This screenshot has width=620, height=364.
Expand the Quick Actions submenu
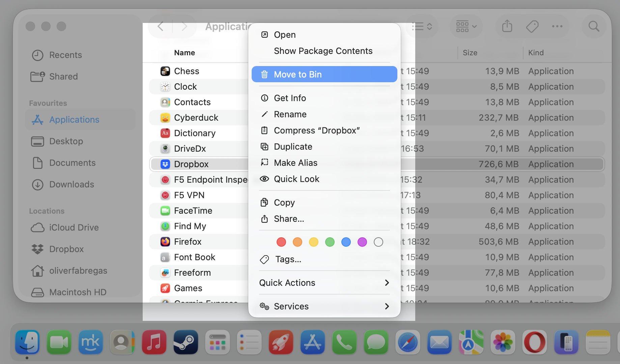pyautogui.click(x=325, y=283)
